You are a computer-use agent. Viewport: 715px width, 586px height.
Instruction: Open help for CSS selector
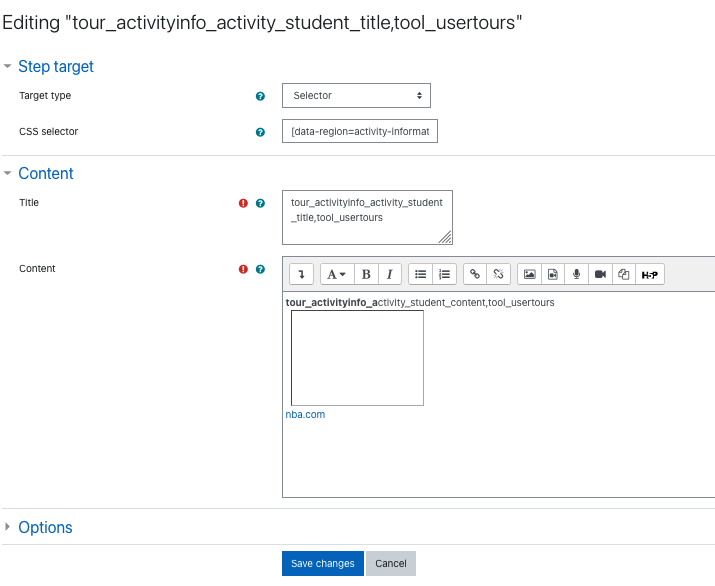pyautogui.click(x=260, y=132)
